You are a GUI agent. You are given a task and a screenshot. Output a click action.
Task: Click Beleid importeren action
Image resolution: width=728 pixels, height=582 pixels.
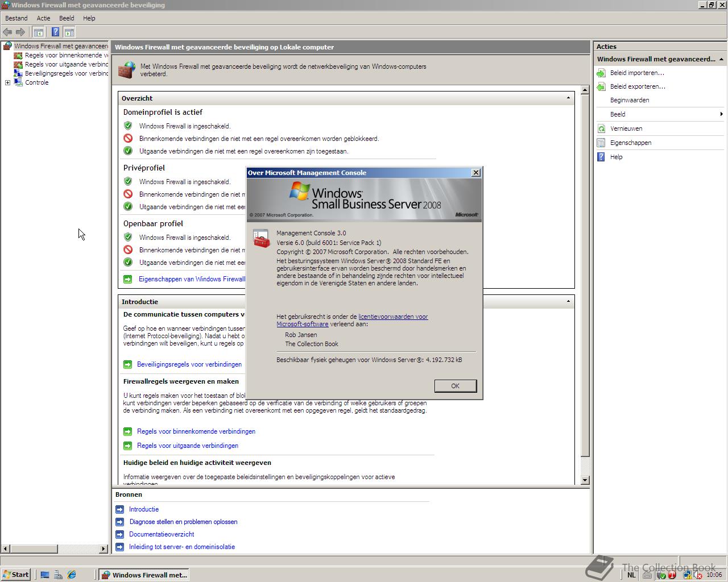(x=637, y=73)
